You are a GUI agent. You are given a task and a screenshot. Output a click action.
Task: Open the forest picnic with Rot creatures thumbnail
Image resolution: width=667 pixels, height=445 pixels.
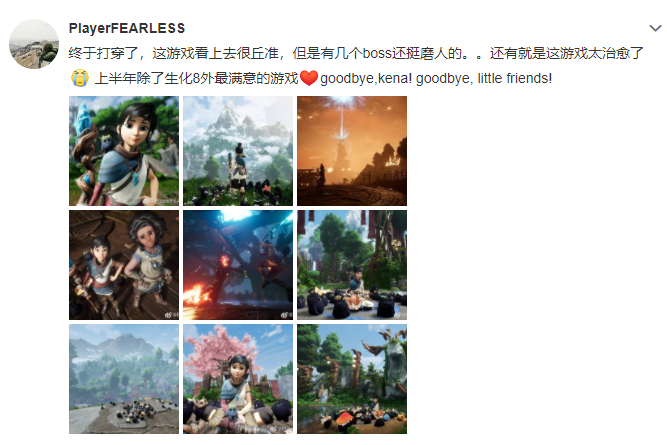[x=352, y=265]
